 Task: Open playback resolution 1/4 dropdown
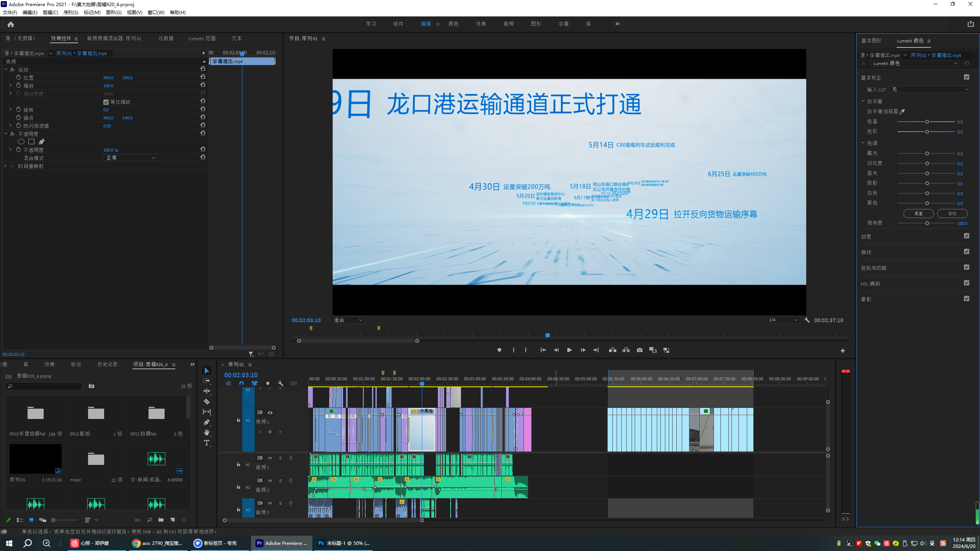pyautogui.click(x=783, y=320)
